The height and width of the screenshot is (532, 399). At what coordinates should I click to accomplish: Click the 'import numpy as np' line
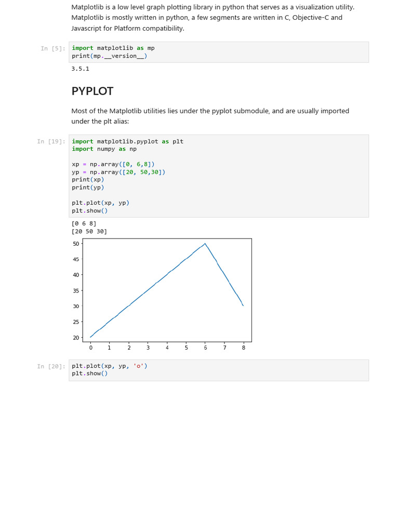tap(104, 149)
